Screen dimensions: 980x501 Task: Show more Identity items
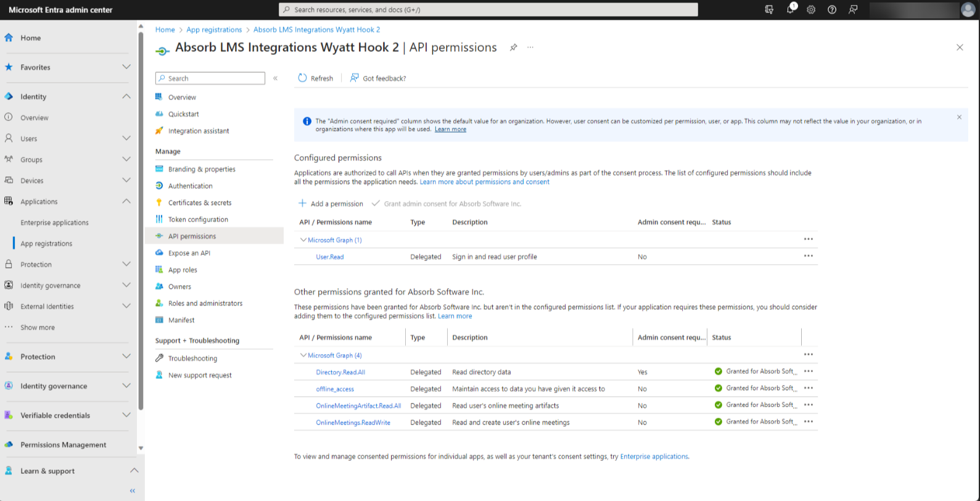point(37,328)
